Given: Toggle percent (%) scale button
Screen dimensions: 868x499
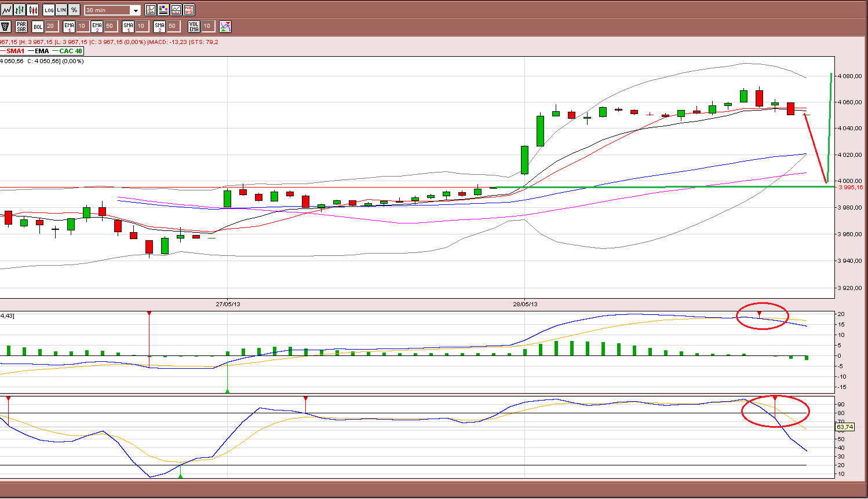Looking at the screenshot, I should pyautogui.click(x=74, y=10).
